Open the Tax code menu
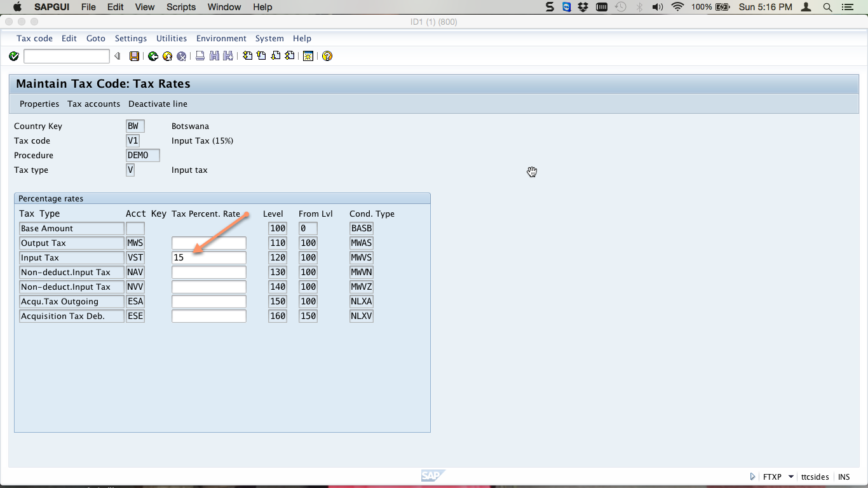This screenshot has height=488, width=868. [34, 38]
